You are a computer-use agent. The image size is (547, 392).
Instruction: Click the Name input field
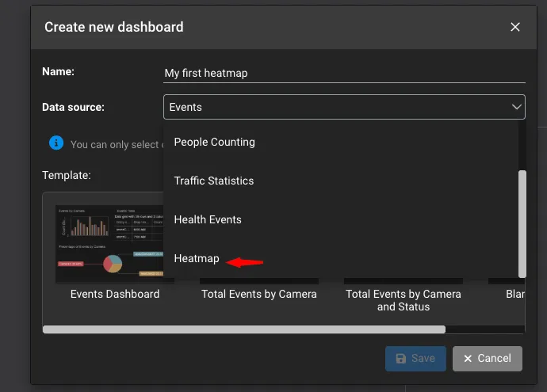344,73
